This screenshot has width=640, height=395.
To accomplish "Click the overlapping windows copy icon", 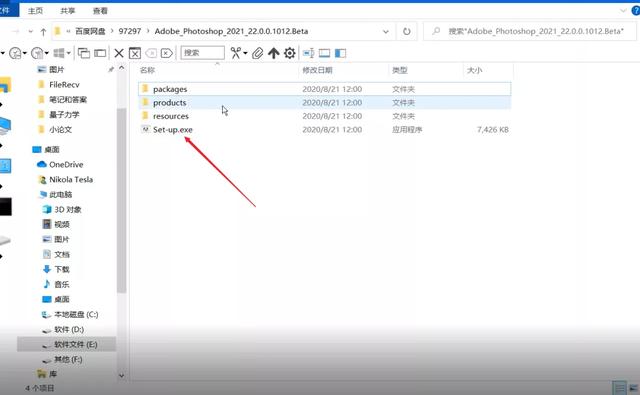I will [x=84, y=53].
